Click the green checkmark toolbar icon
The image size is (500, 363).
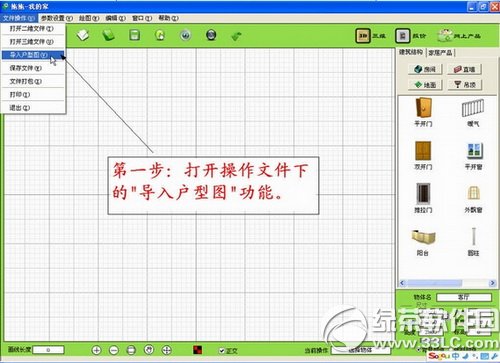pyautogui.click(x=236, y=36)
